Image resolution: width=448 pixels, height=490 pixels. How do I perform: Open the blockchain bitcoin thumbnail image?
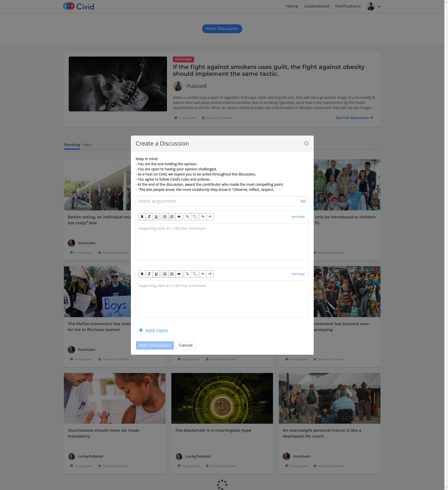222,398
